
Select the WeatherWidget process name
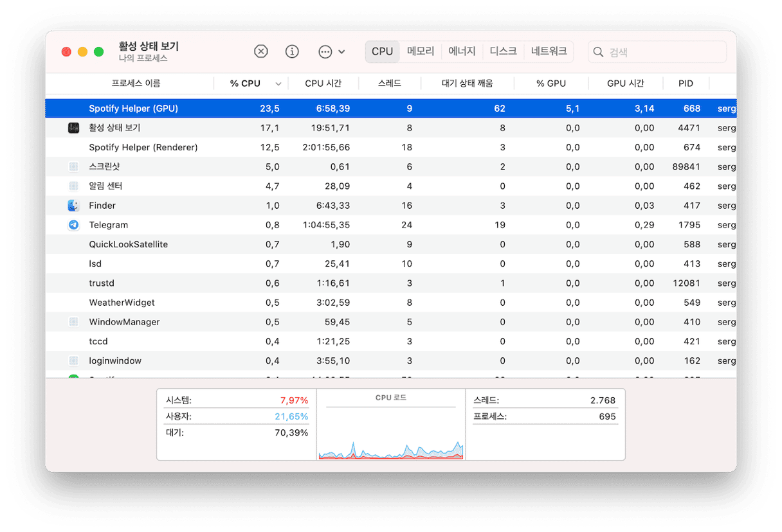[122, 303]
